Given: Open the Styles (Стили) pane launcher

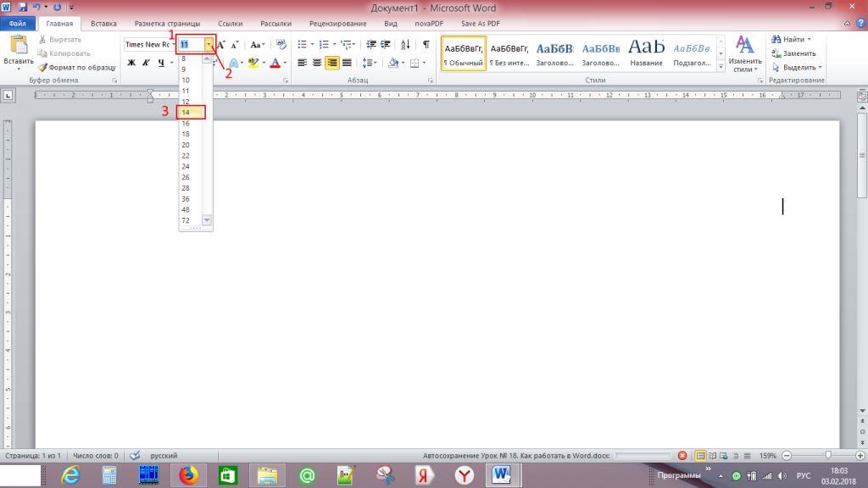Looking at the screenshot, I should (x=760, y=80).
